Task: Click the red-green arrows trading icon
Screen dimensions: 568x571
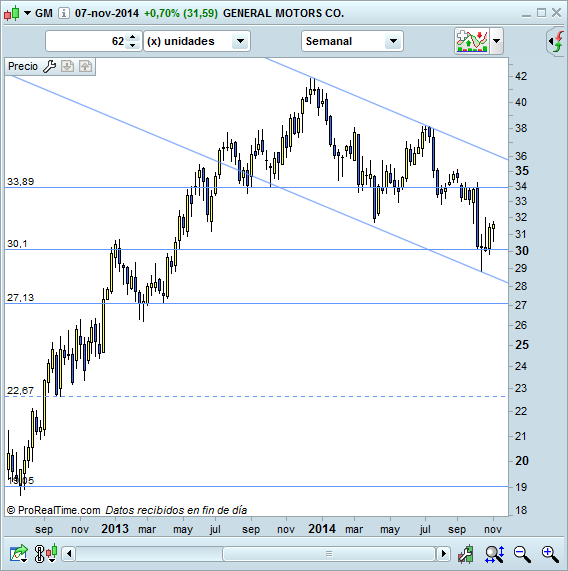Action: tap(556, 41)
